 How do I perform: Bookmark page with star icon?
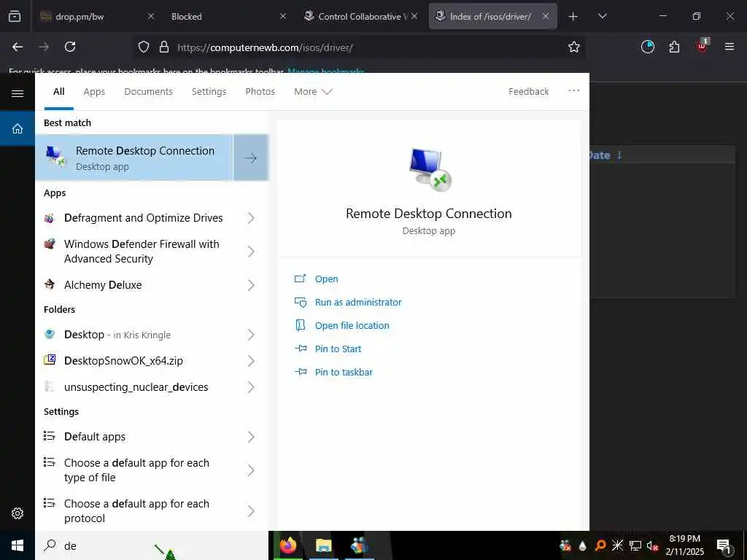(574, 47)
